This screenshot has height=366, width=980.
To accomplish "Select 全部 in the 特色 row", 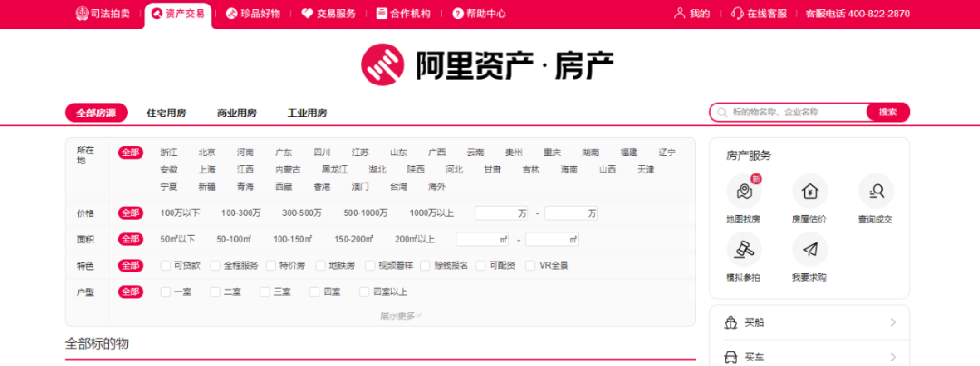I will coord(131,265).
